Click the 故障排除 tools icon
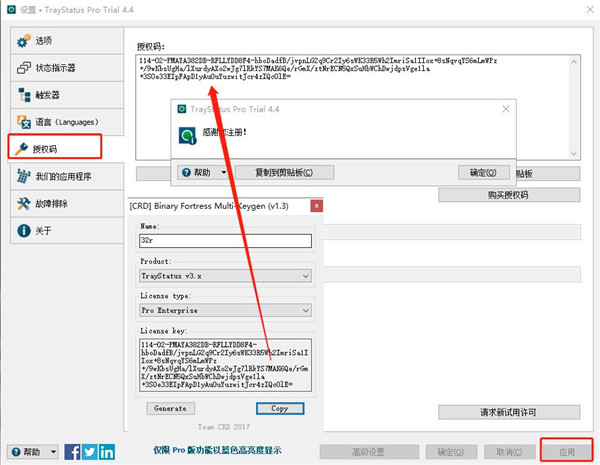Screen dimensions: 600x465 23,203
